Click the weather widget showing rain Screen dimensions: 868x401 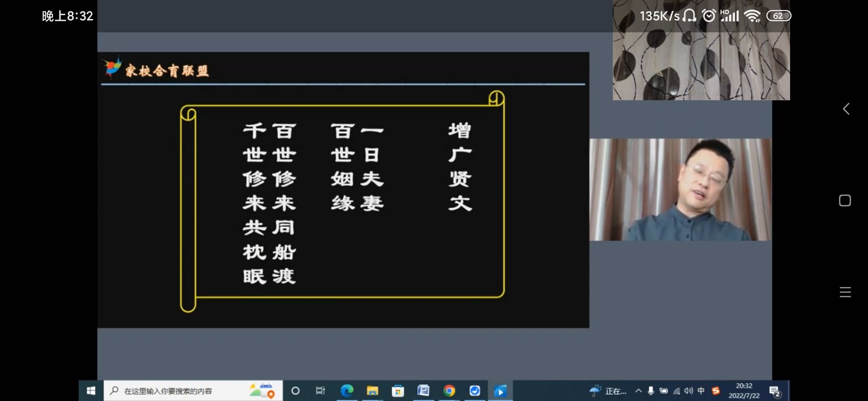[595, 391]
